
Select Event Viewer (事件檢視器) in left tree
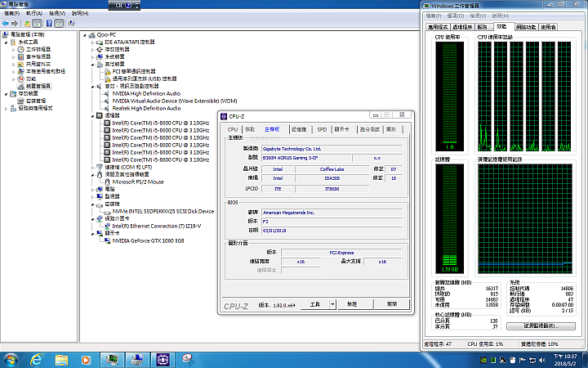pos(38,56)
